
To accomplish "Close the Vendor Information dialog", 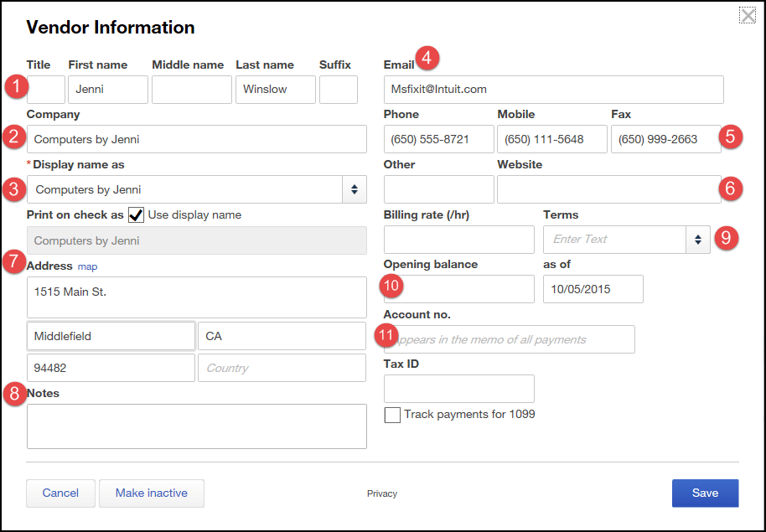I will point(748,15).
